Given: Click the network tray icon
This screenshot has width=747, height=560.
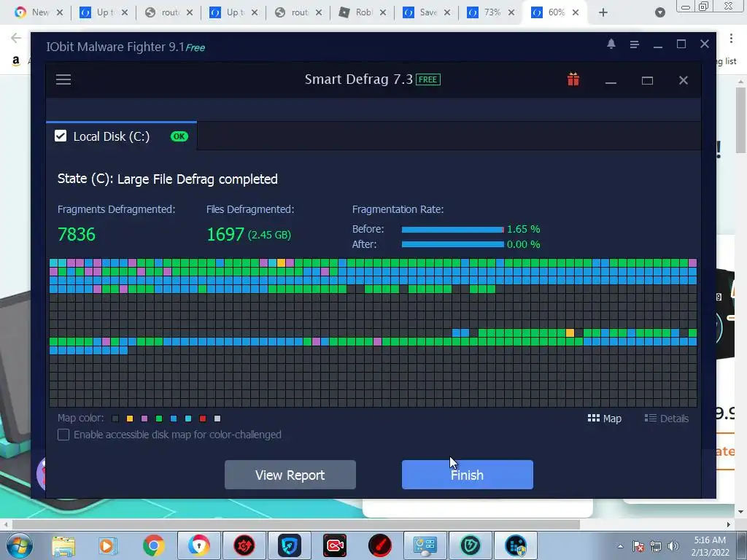Looking at the screenshot, I should (x=656, y=546).
